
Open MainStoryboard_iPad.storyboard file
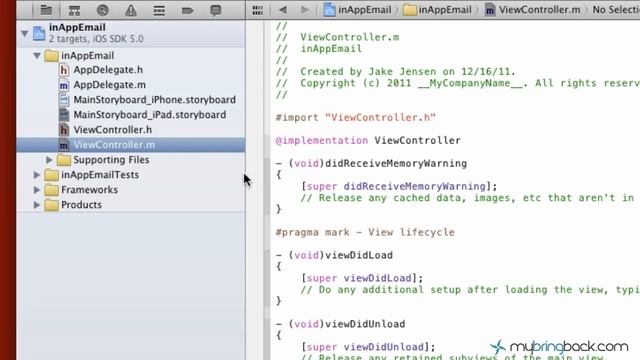pyautogui.click(x=150, y=115)
